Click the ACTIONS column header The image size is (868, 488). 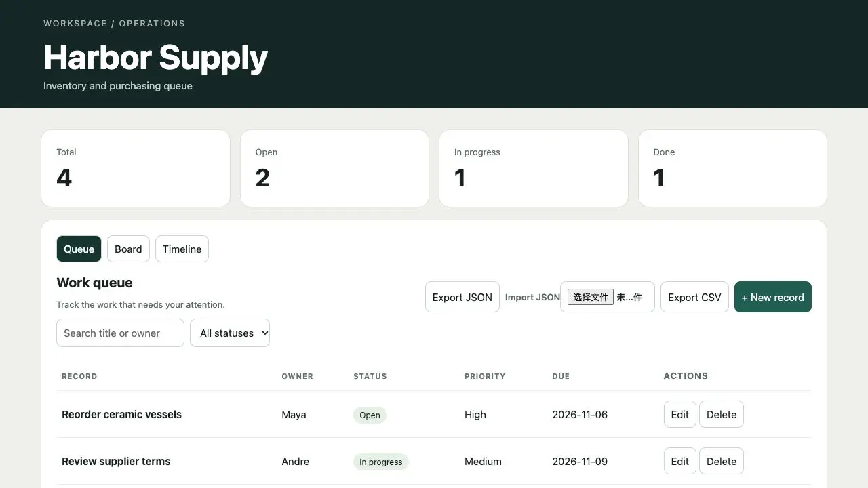click(686, 375)
